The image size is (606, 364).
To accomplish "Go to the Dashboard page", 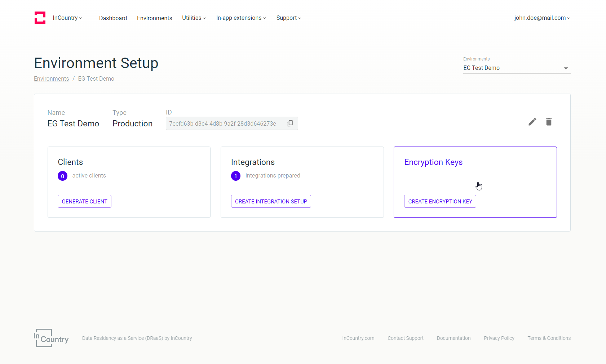I will [113, 18].
